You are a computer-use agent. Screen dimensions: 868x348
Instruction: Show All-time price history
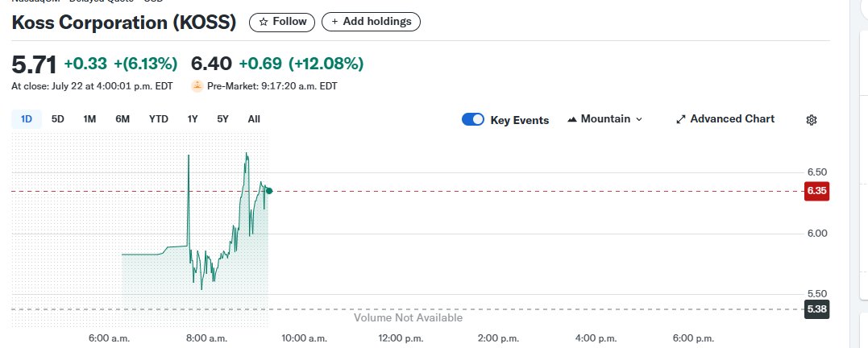pyautogui.click(x=254, y=119)
